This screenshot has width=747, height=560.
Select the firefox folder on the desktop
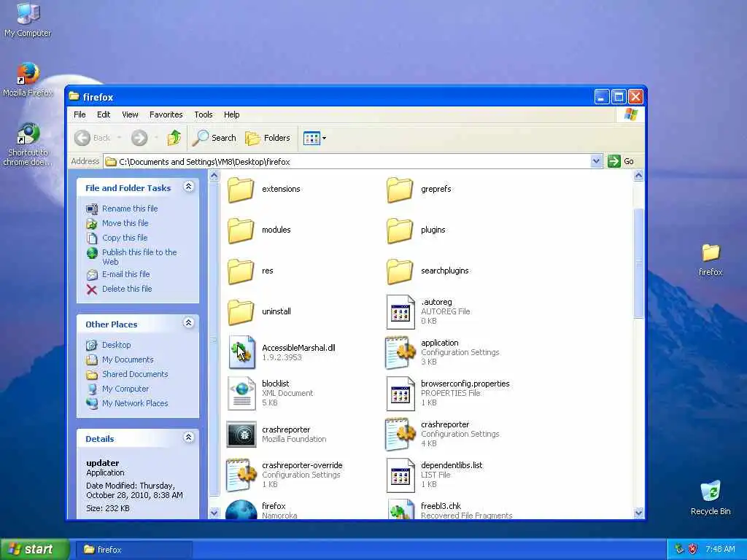[x=711, y=260]
